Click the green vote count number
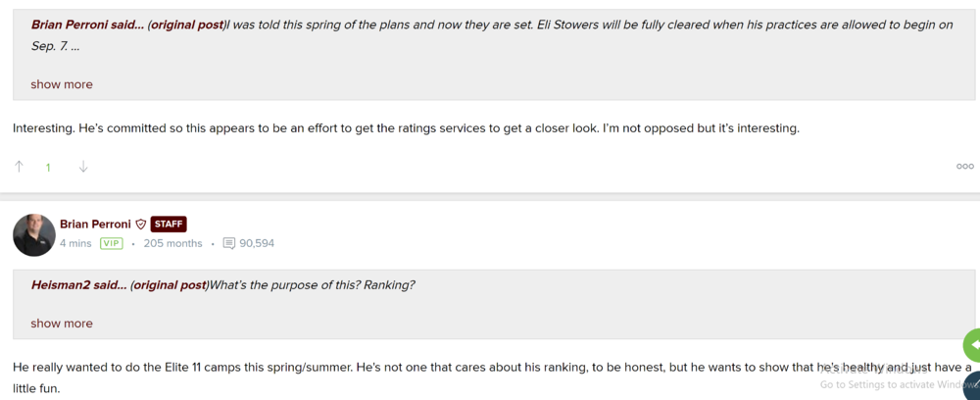The width and height of the screenshot is (980, 400). [x=48, y=168]
